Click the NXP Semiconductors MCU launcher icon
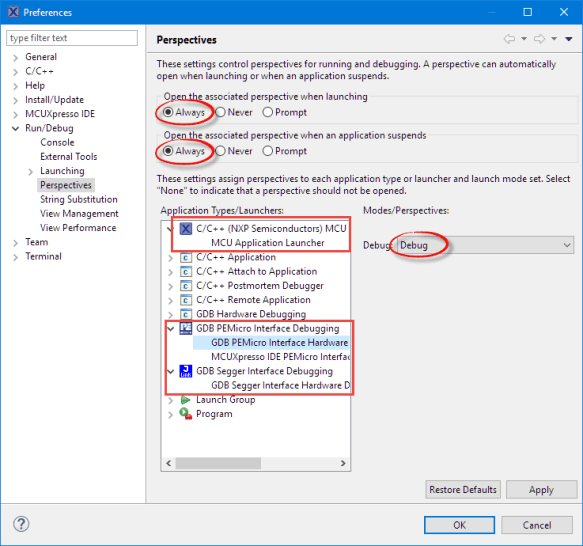The height and width of the screenshot is (546, 583). pyautogui.click(x=186, y=228)
